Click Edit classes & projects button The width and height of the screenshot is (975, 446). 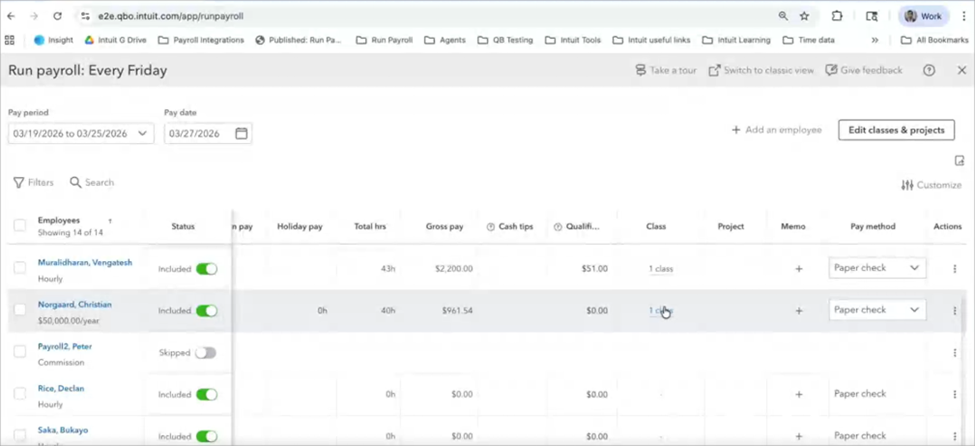[896, 130]
